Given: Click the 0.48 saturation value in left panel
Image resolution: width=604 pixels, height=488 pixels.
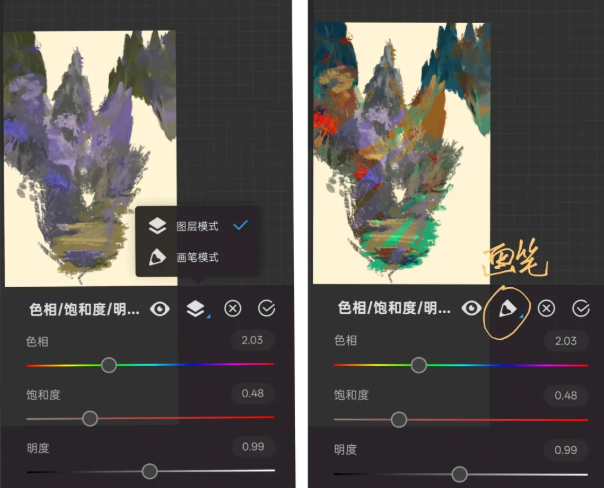Looking at the screenshot, I should pyautogui.click(x=252, y=393).
